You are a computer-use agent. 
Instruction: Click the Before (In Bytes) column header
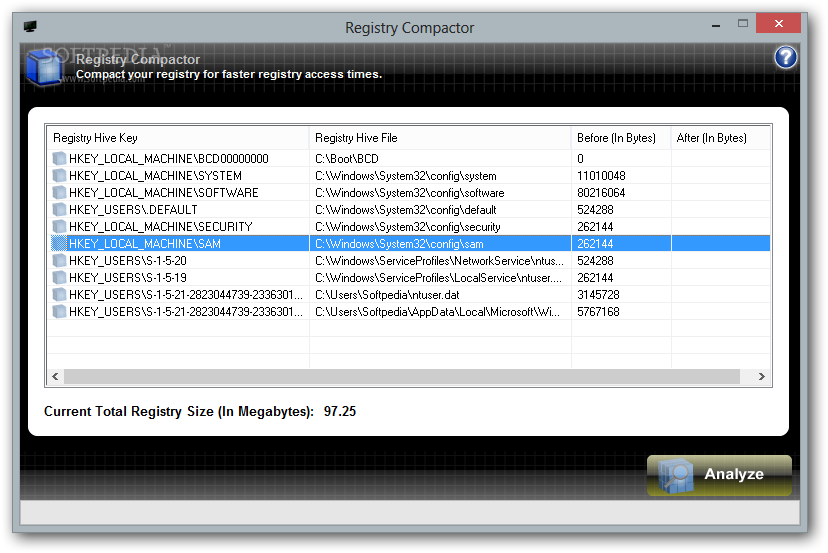coord(621,138)
